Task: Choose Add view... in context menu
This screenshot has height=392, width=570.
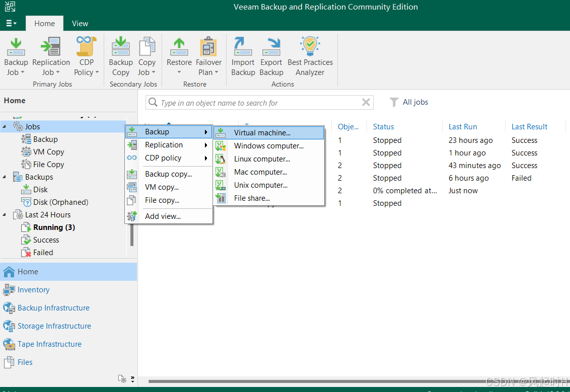Action: click(169, 216)
